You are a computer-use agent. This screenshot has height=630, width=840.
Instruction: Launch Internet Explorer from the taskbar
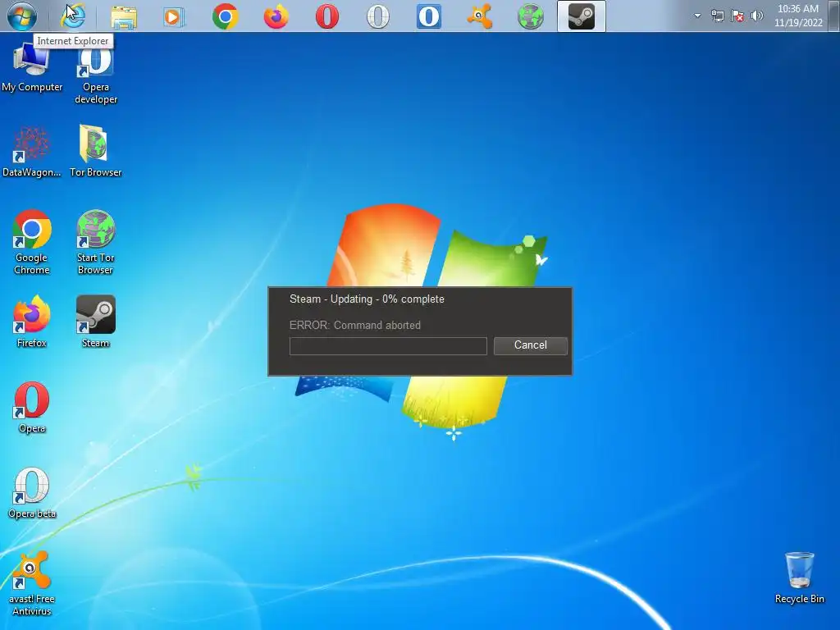tap(73, 16)
